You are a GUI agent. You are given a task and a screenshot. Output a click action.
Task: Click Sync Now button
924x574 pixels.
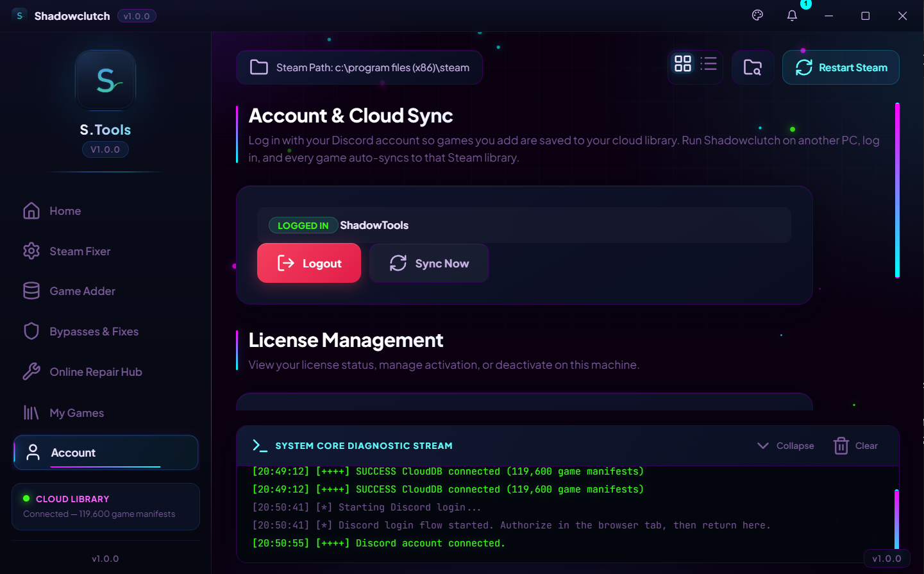pyautogui.click(x=429, y=263)
